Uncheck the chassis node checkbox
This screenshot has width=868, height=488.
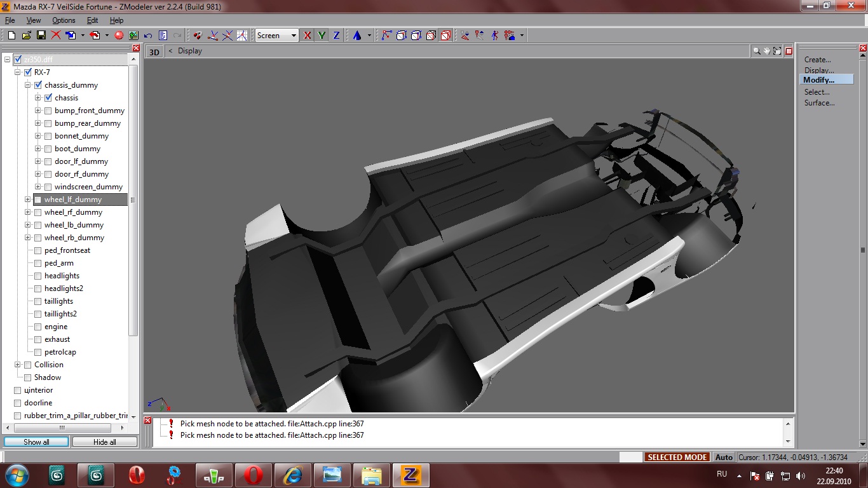click(48, 98)
